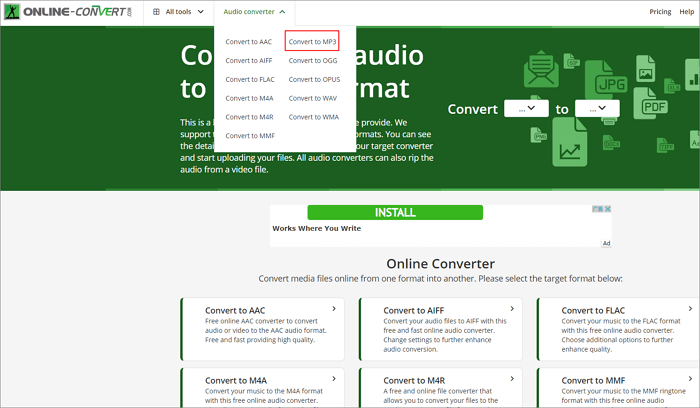
Task: Click the 'Works Where You Write' ad text
Action: pos(317,228)
